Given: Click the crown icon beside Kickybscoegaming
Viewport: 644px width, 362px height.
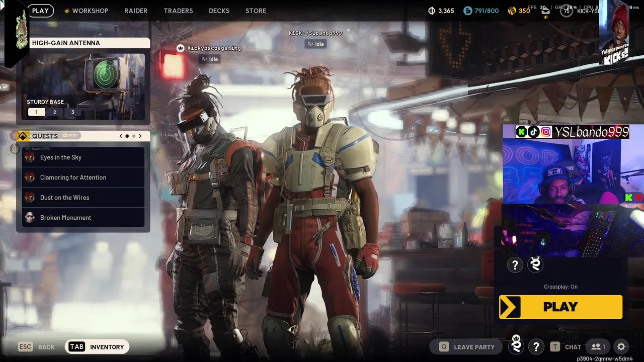Looking at the screenshot, I should 181,48.
